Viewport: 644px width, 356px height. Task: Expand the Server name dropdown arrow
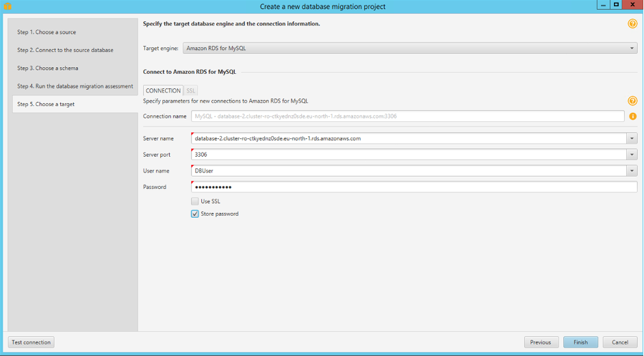tap(632, 138)
